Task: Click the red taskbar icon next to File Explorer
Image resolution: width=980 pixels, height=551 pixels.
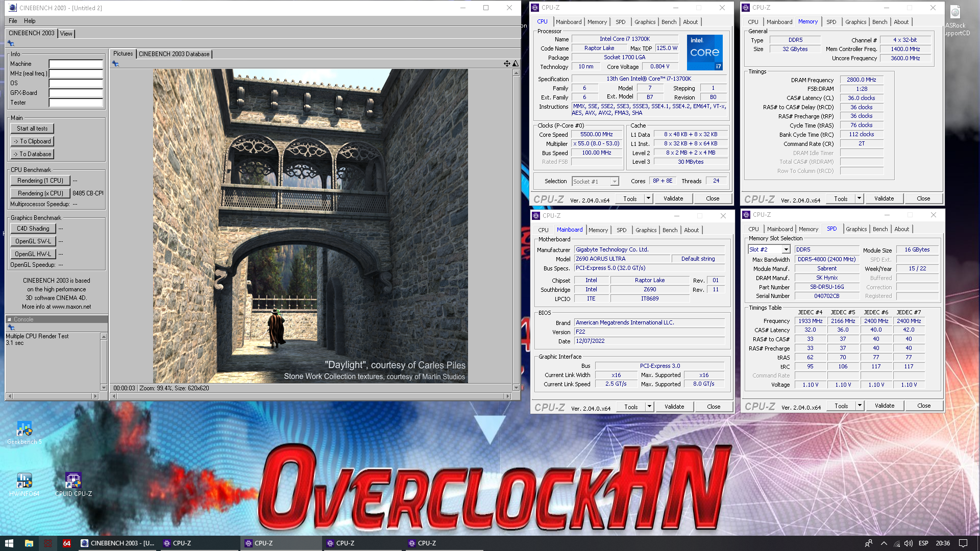Action: [x=48, y=543]
